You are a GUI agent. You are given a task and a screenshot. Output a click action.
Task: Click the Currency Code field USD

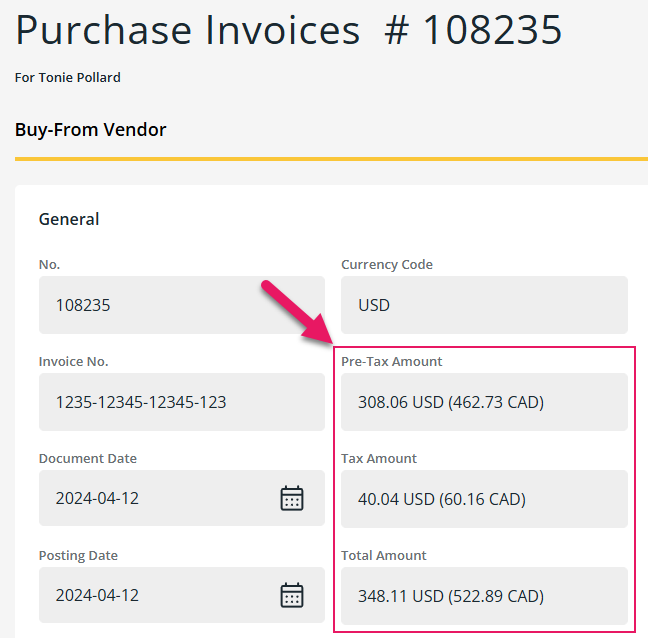pos(484,305)
